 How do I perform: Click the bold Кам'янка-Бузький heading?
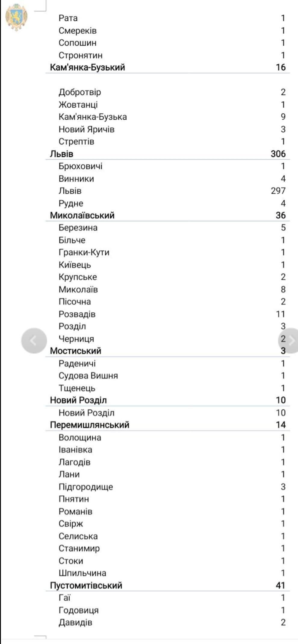[87, 67]
